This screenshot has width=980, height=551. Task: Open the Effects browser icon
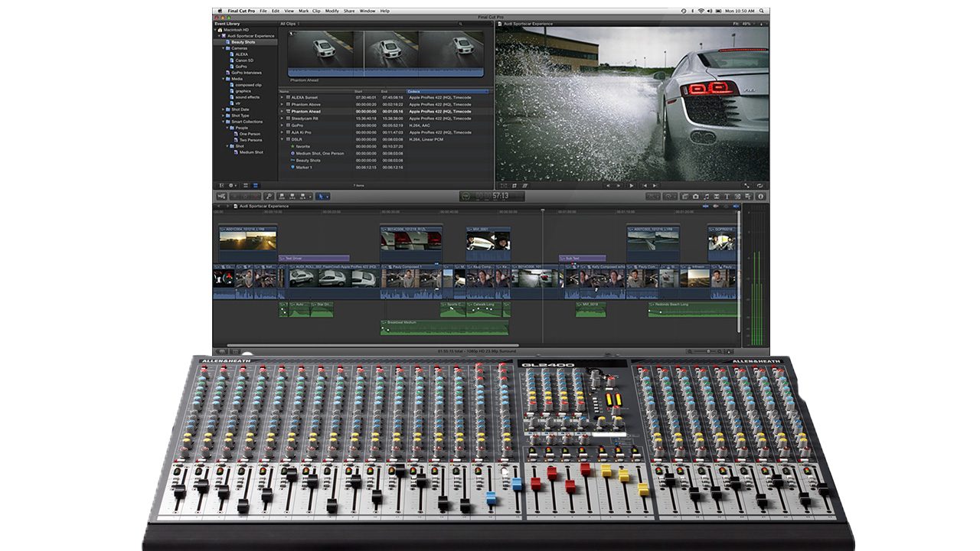[684, 196]
